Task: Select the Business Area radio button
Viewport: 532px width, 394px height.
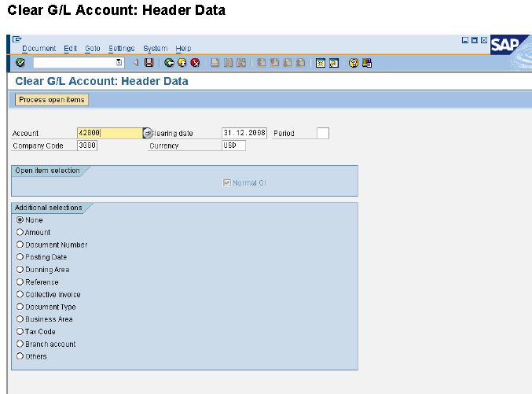Action: [x=20, y=319]
